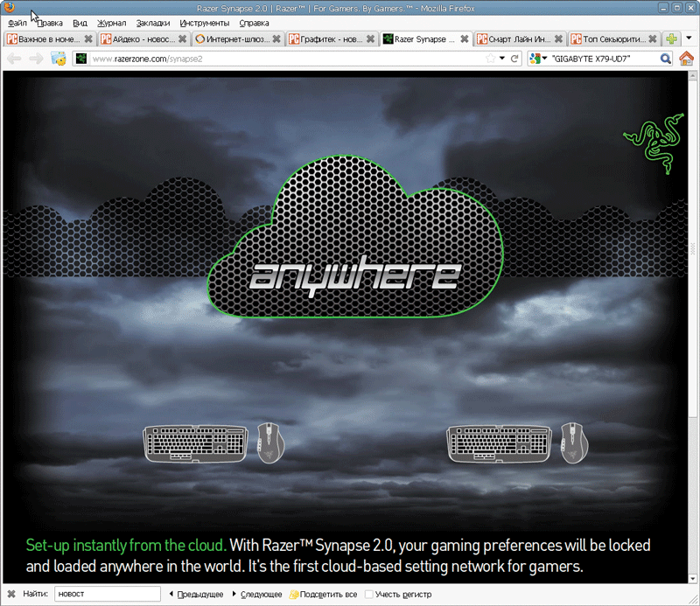Close the 'Графитек - нов...' tab
The height and width of the screenshot is (606, 700).
coord(370,39)
